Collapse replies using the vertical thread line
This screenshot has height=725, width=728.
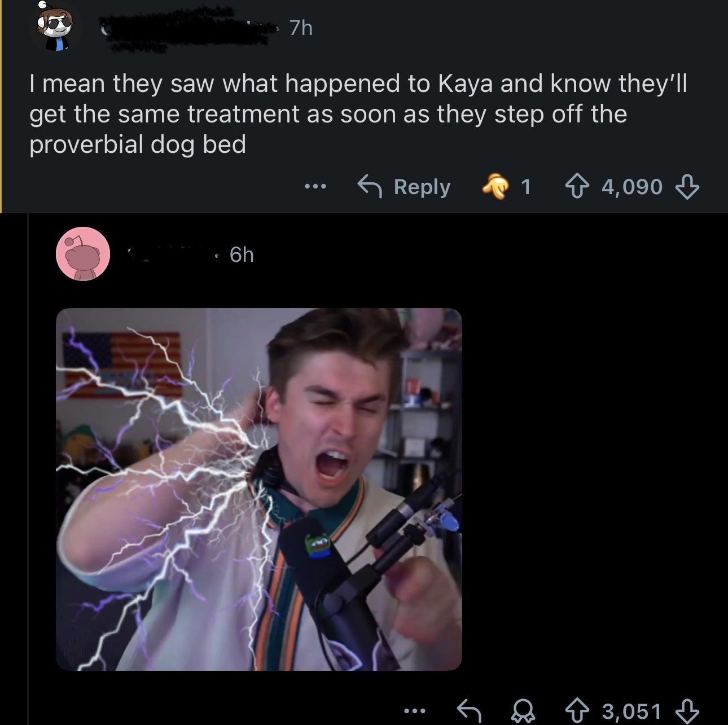(x=28, y=468)
